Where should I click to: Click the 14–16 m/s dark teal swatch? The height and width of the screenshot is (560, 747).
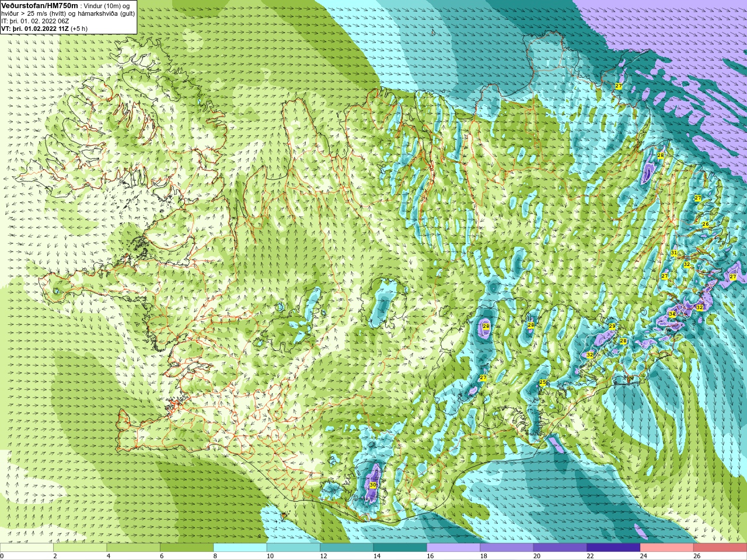point(400,547)
